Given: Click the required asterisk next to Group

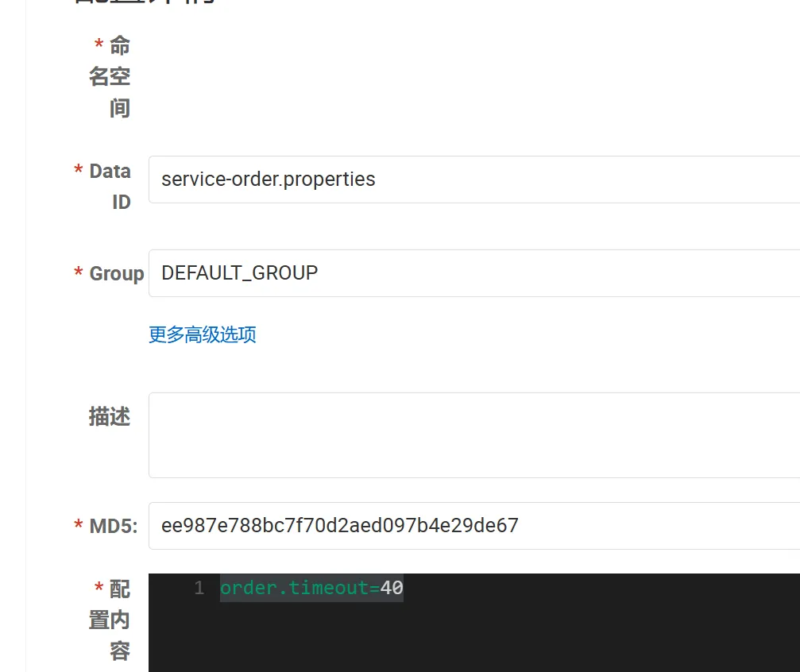Looking at the screenshot, I should 79,274.
